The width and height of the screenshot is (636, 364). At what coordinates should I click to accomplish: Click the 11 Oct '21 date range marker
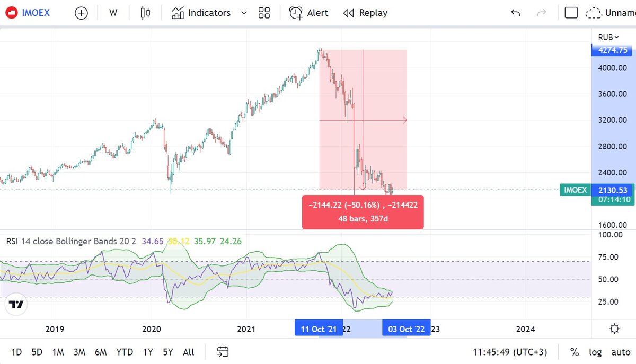(x=319, y=329)
